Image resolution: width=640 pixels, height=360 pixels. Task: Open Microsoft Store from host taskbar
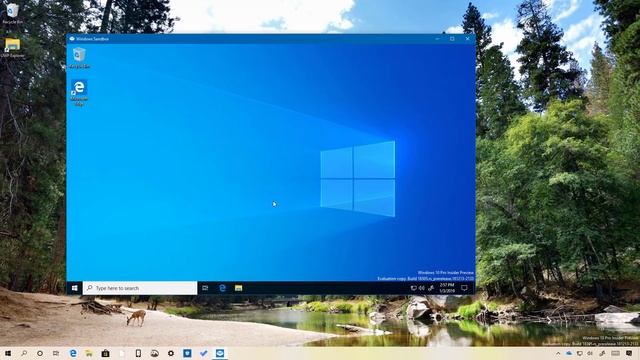tap(105, 353)
